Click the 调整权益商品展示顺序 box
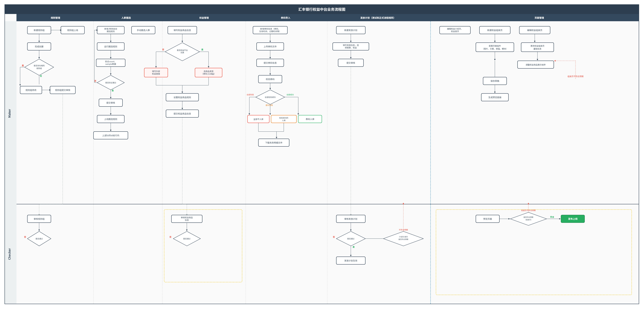The image size is (644, 309). pos(535,65)
